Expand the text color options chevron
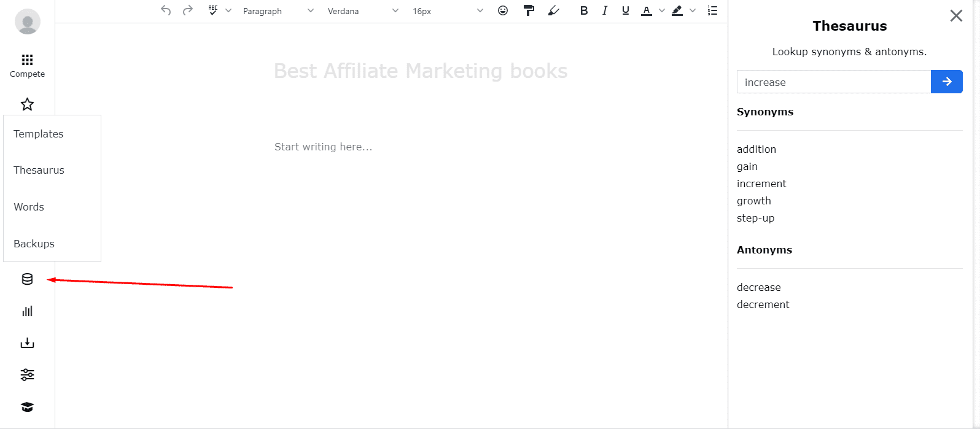The height and width of the screenshot is (429, 980). [x=662, y=10]
